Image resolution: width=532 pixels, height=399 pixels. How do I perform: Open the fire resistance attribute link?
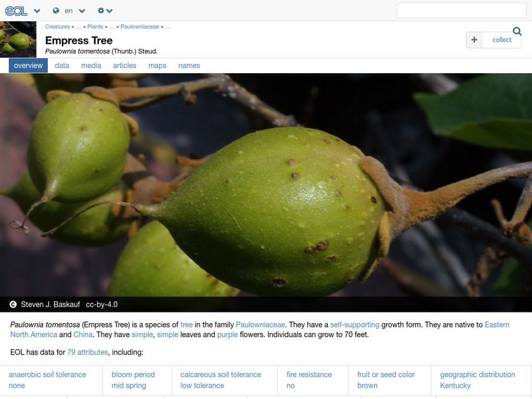tap(309, 374)
